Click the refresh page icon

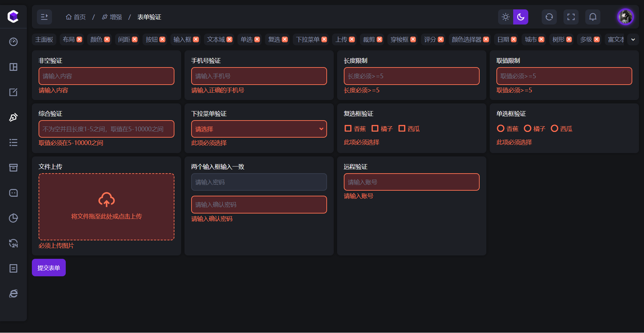click(549, 17)
